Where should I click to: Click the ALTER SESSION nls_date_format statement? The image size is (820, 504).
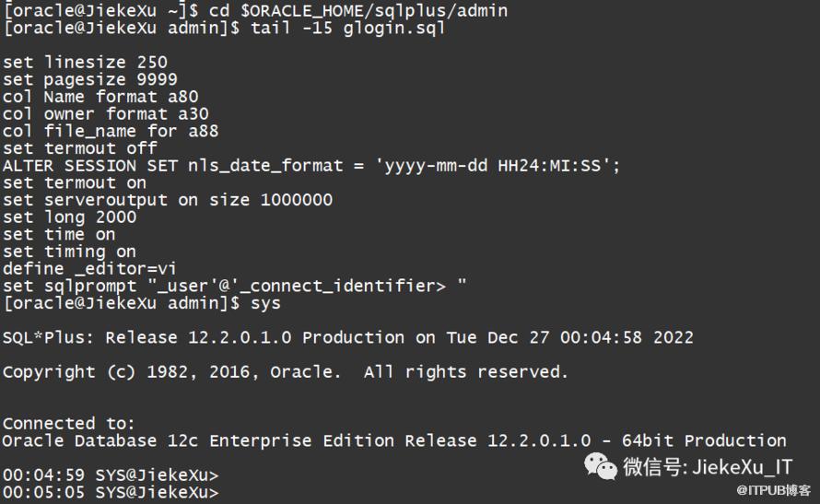tap(311, 166)
